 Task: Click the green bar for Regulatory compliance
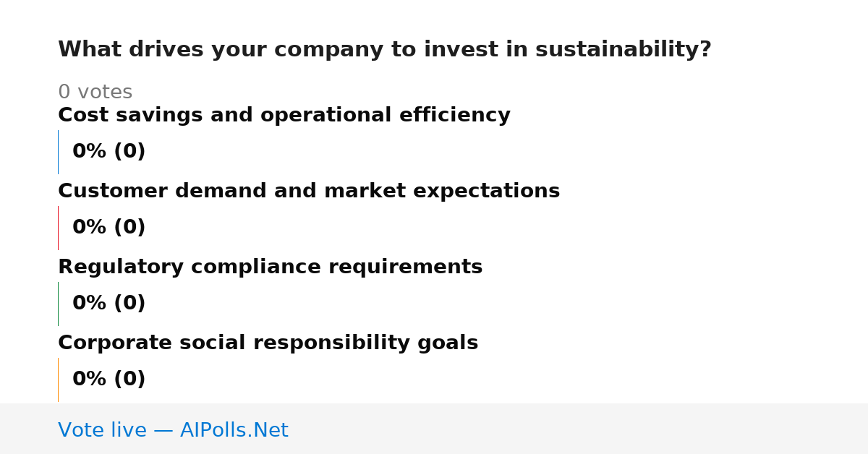tap(58, 304)
